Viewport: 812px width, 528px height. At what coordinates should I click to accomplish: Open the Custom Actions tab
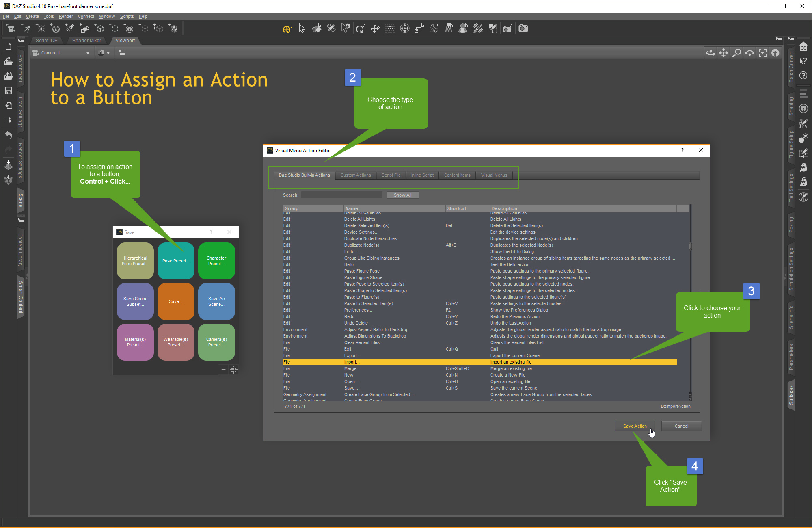356,175
